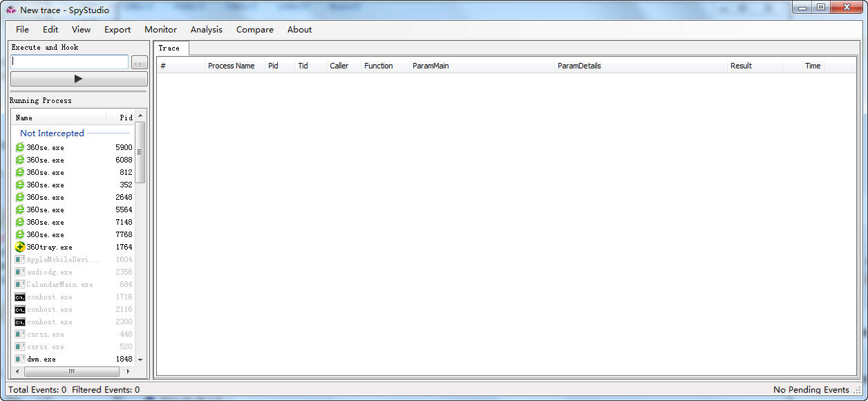This screenshot has width=868, height=401.
Task: Open the Analysis menu
Action: coord(207,30)
